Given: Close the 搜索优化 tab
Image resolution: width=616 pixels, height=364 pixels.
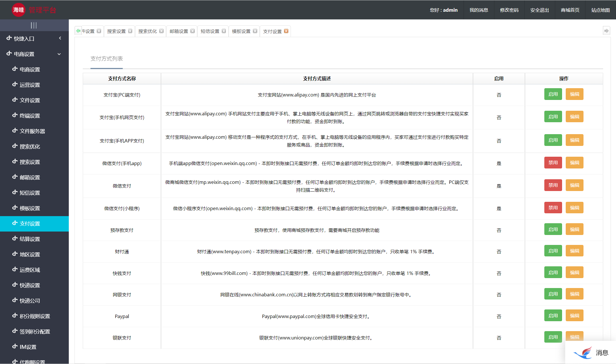Looking at the screenshot, I should pos(162,31).
